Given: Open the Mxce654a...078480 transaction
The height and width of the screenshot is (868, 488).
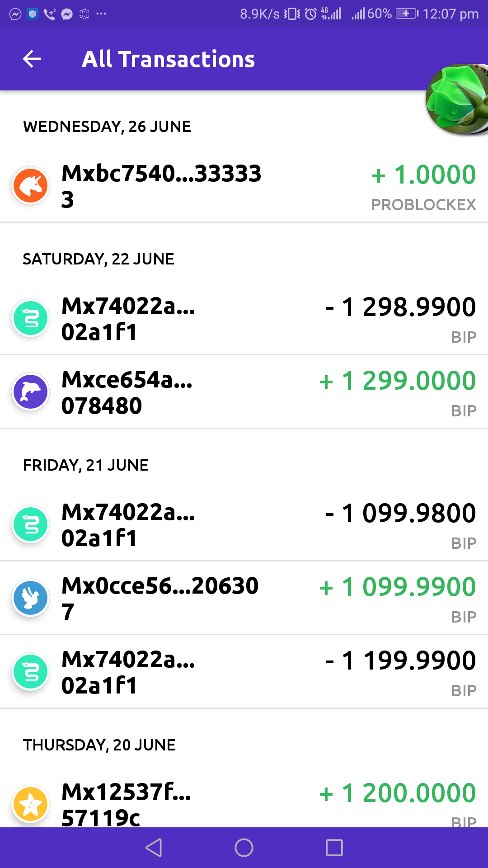Looking at the screenshot, I should (x=127, y=392).
